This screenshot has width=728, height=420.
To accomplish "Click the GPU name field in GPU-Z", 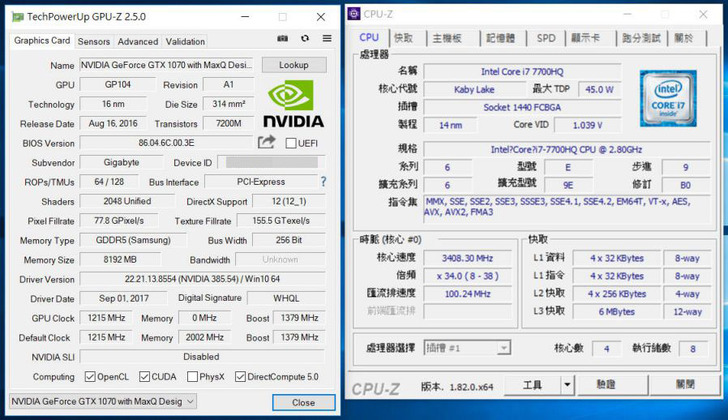I will pyautogui.click(x=167, y=65).
